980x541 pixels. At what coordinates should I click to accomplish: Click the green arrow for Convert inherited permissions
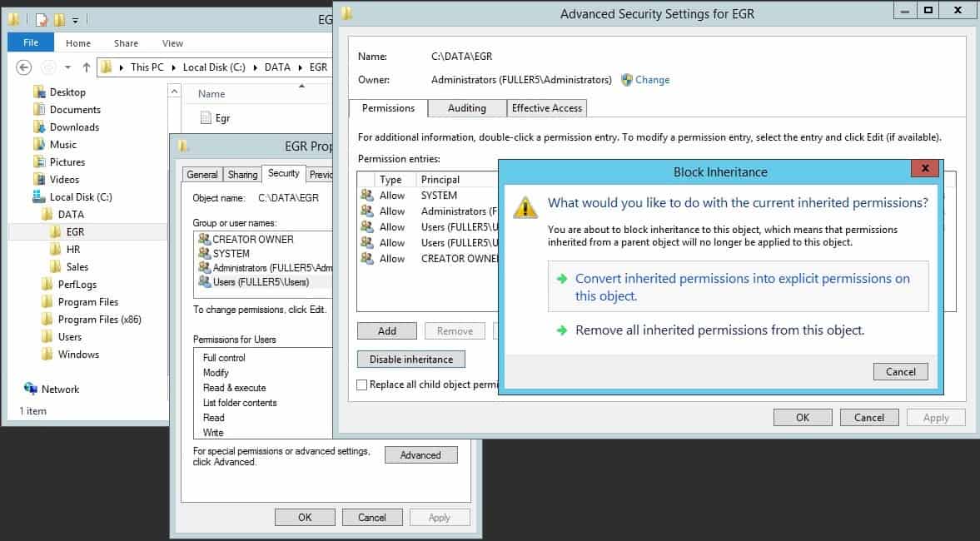561,279
